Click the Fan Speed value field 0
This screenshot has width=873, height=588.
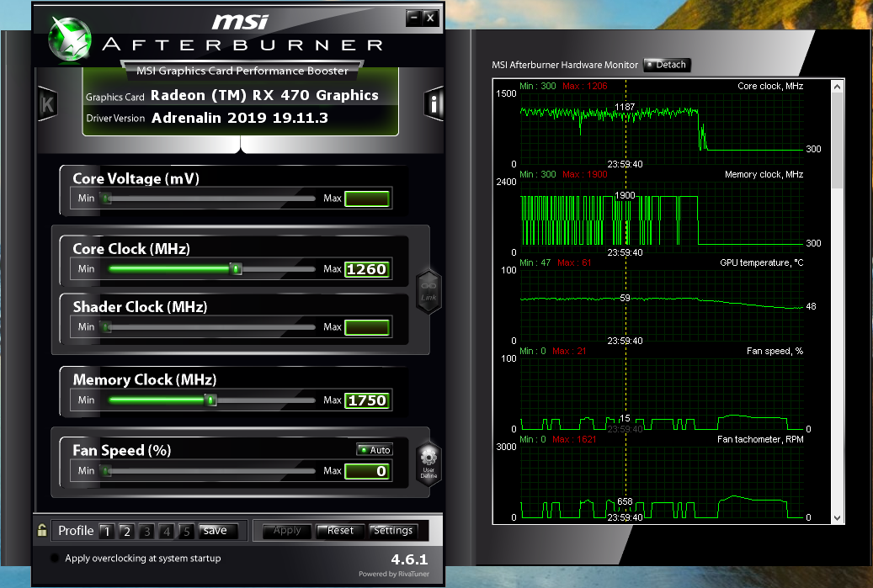(x=367, y=471)
